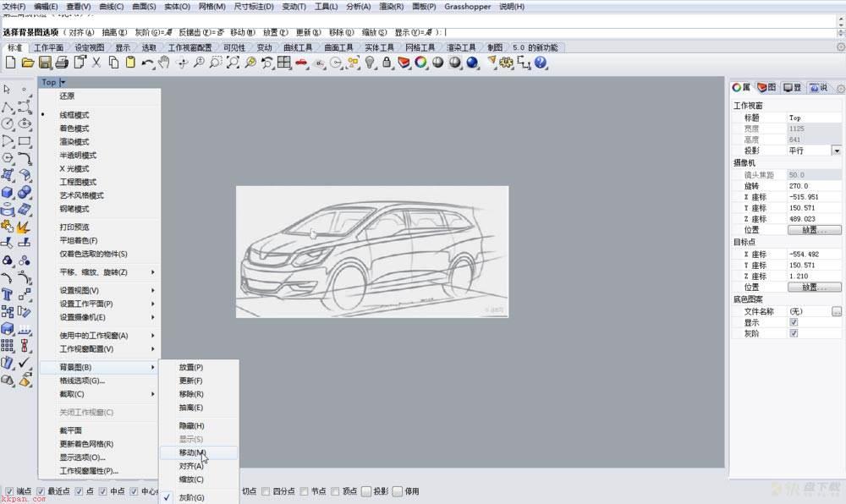Switch to 实体工具 toolbar tab
Image resolution: width=846 pixels, height=504 pixels.
(x=379, y=47)
